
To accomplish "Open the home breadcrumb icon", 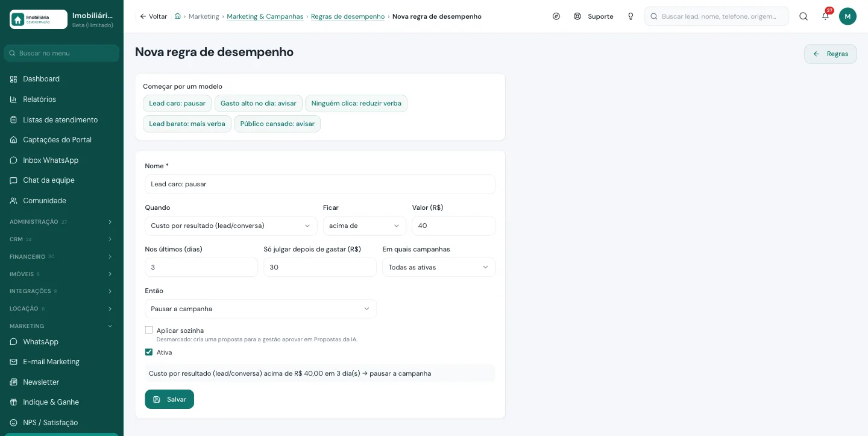I will pos(177,16).
